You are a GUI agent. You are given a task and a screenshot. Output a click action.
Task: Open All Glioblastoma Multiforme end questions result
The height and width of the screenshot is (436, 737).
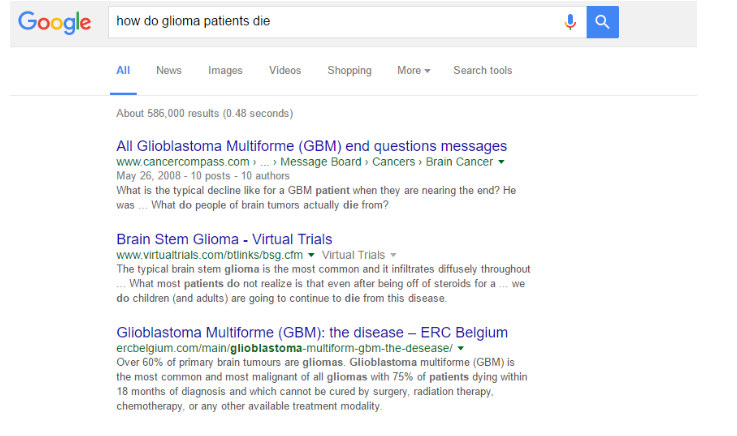[311, 146]
